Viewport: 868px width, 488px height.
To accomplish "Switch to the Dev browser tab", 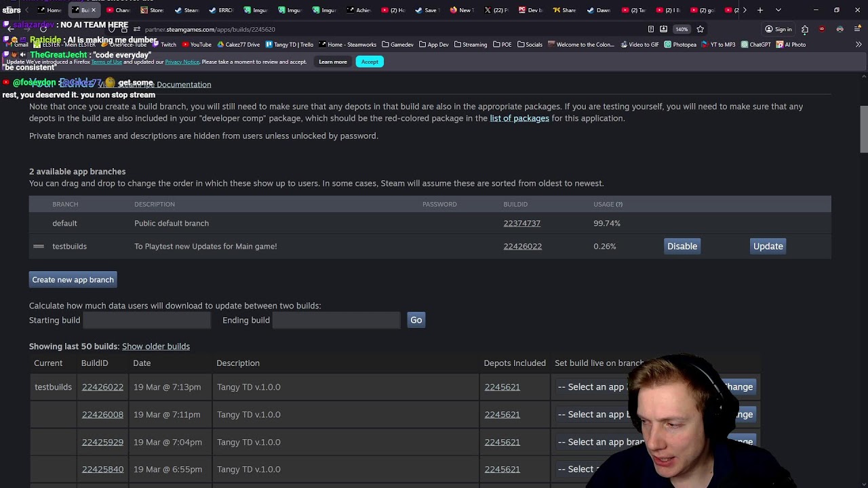I will click(530, 10).
